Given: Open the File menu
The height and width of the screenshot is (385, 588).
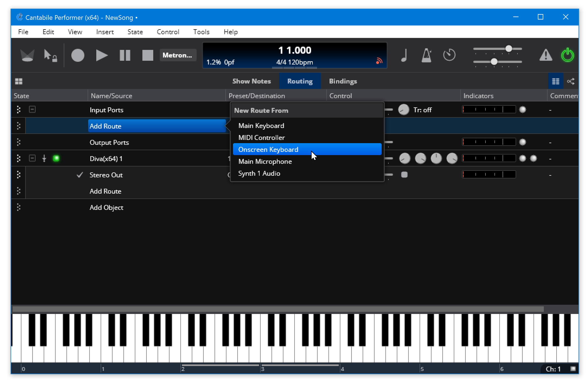Looking at the screenshot, I should pos(23,32).
